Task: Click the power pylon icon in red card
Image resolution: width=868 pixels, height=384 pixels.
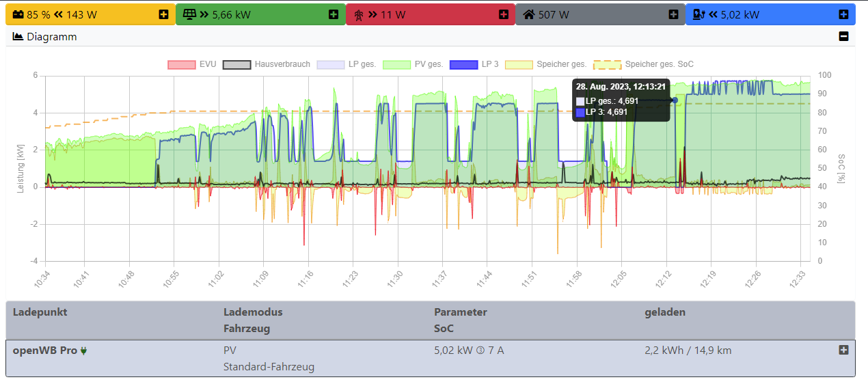Action: click(358, 14)
